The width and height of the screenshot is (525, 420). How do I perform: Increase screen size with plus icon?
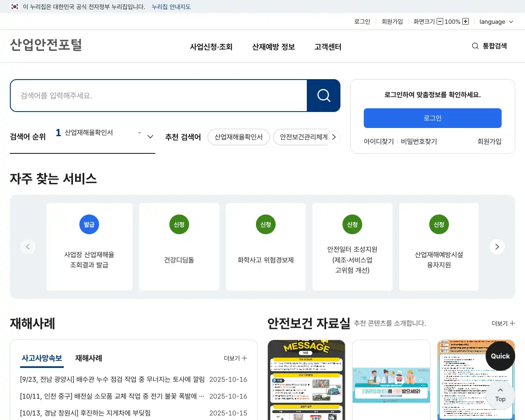point(466,21)
